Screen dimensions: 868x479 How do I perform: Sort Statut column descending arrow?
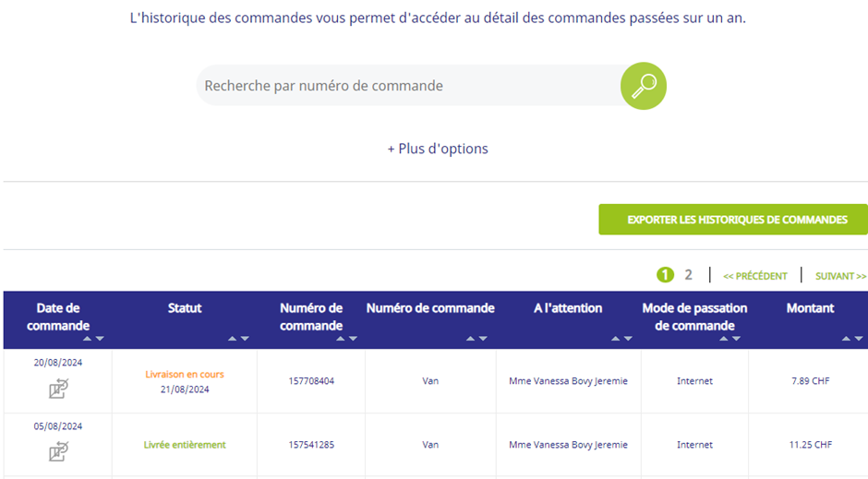click(245, 339)
